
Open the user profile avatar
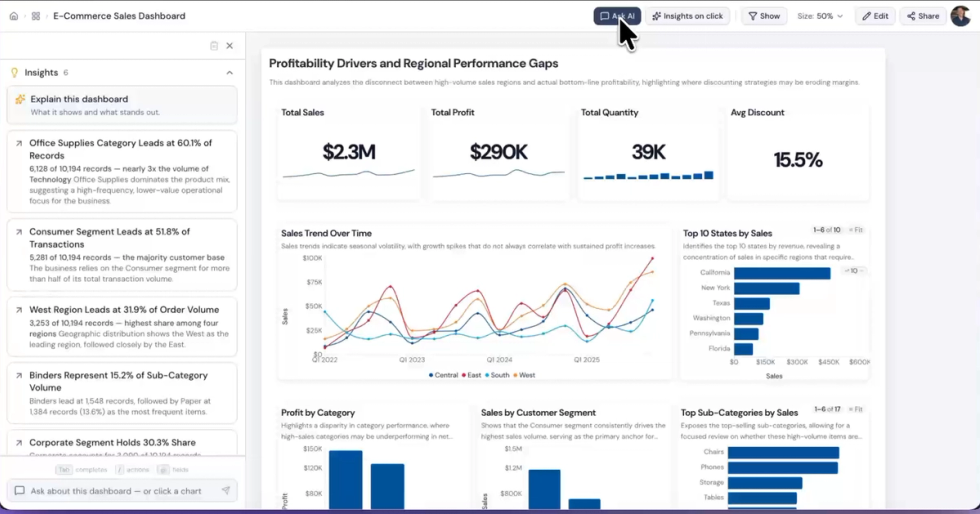961,16
